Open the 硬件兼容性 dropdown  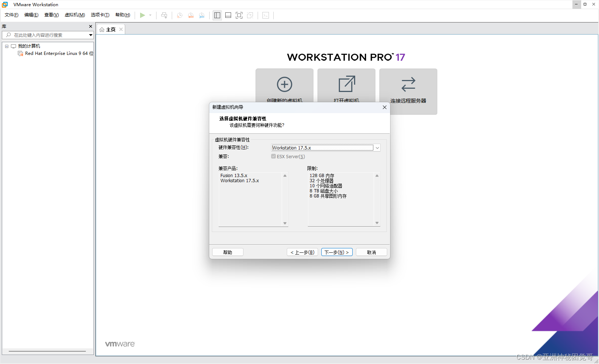(377, 148)
